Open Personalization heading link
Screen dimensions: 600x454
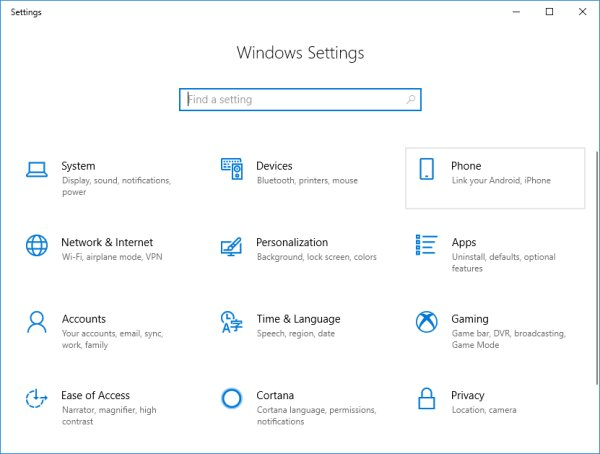pyautogui.click(x=292, y=242)
